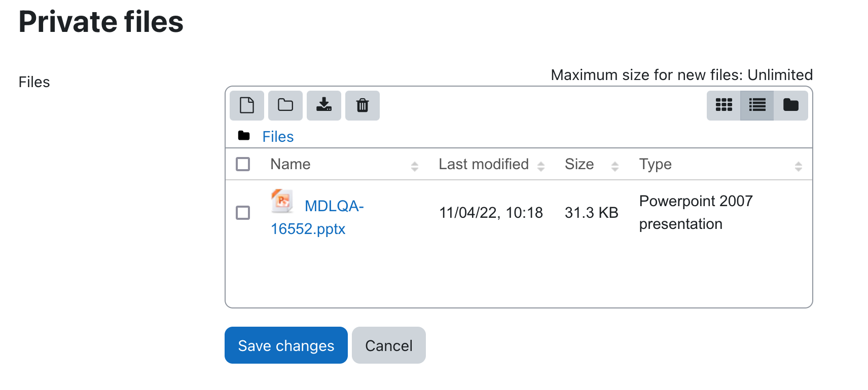The height and width of the screenshot is (390, 868).
Task: Click the trash delete icon
Action: click(363, 105)
